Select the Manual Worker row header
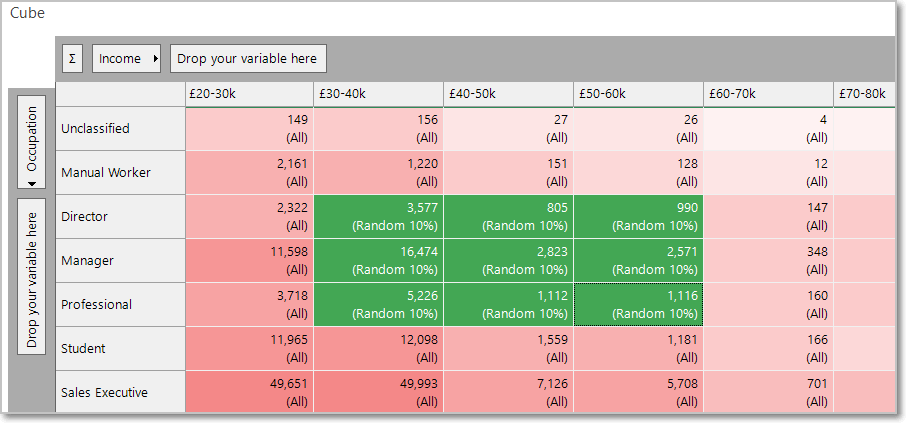This screenshot has height=423, width=906. [121, 173]
